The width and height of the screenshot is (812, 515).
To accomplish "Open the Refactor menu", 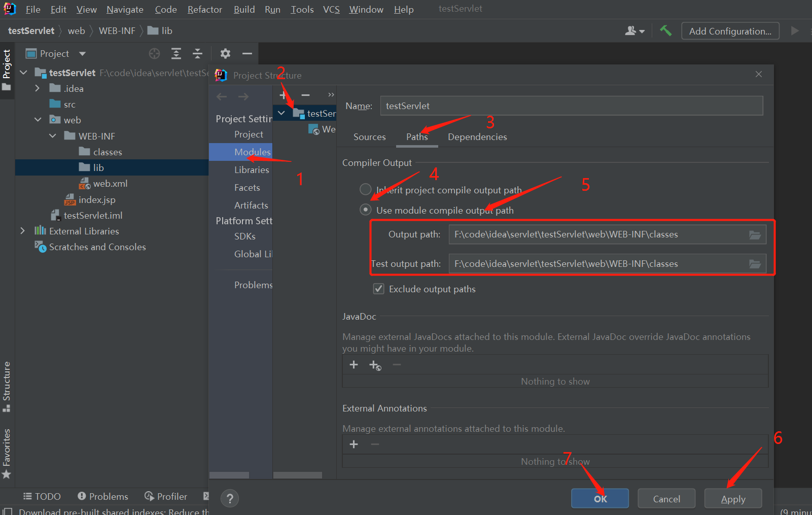I will [x=205, y=10].
